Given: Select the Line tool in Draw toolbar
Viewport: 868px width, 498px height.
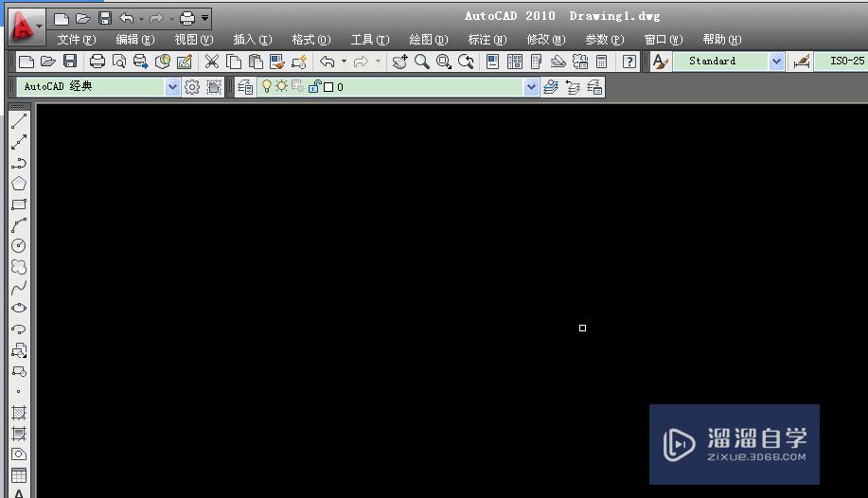Looking at the screenshot, I should click(x=19, y=121).
